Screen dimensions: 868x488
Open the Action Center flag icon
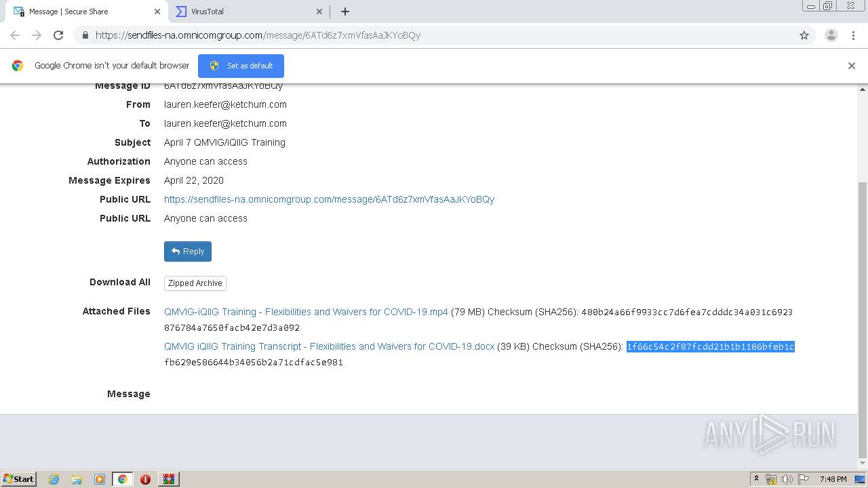point(804,479)
